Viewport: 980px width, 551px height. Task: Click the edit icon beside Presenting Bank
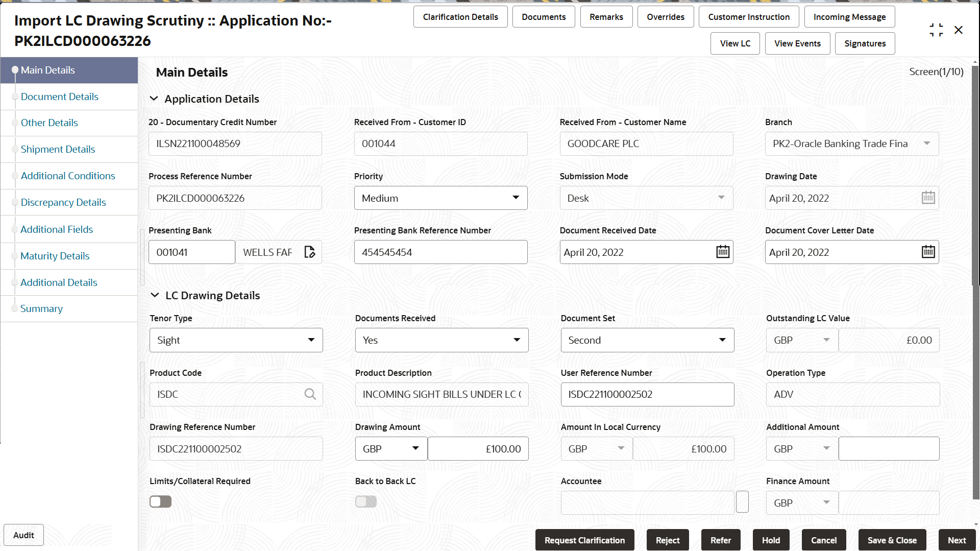point(310,252)
